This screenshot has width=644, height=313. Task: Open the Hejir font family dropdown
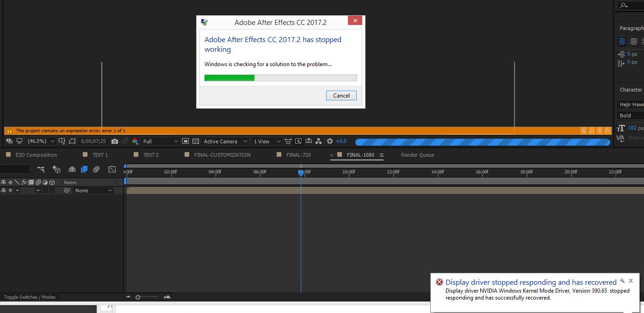tap(631, 104)
